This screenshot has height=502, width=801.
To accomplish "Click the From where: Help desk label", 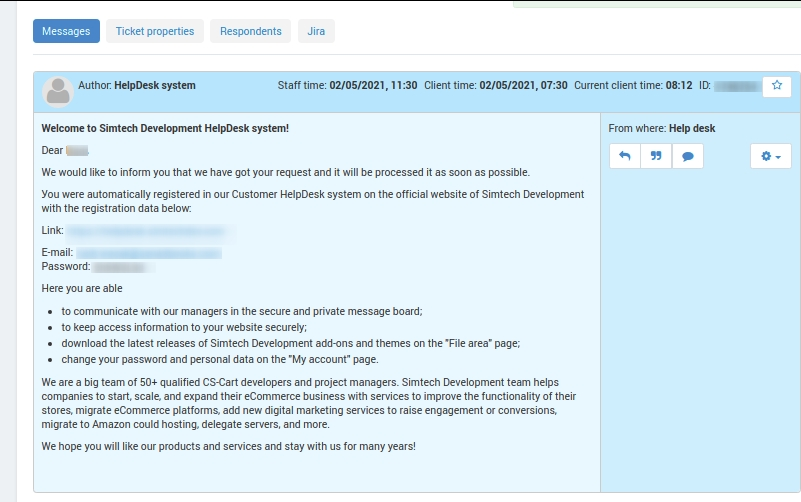I will (662, 128).
